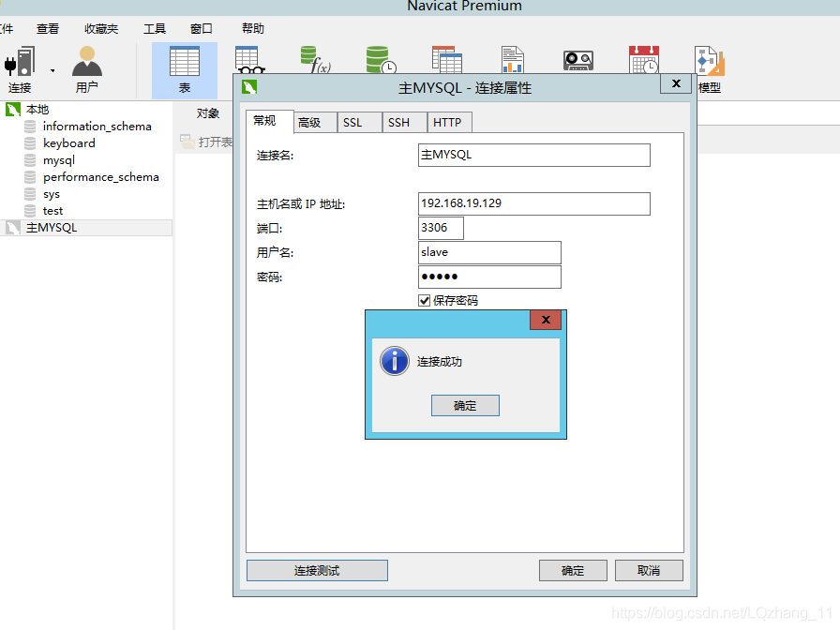The height and width of the screenshot is (630, 840).
Task: Click the Connection plug icon in toolbar
Action: coord(20,61)
